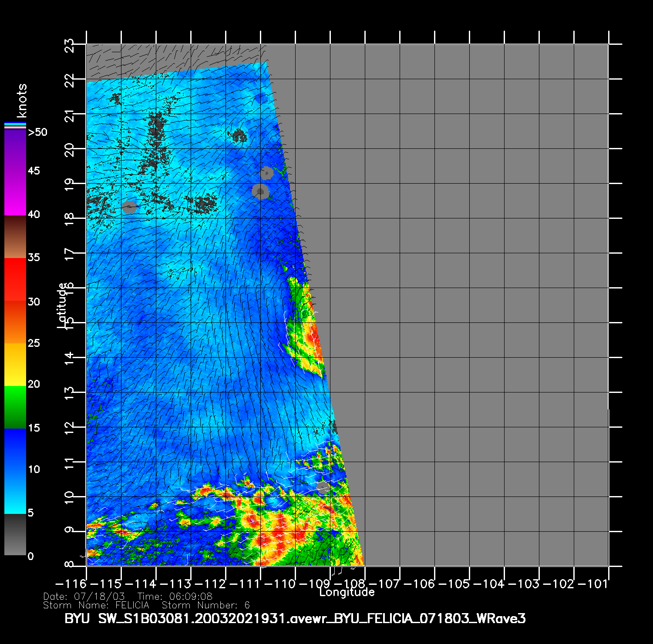Screen dimensions: 653x644
Task: Click the BYU file name title
Action: (295, 618)
